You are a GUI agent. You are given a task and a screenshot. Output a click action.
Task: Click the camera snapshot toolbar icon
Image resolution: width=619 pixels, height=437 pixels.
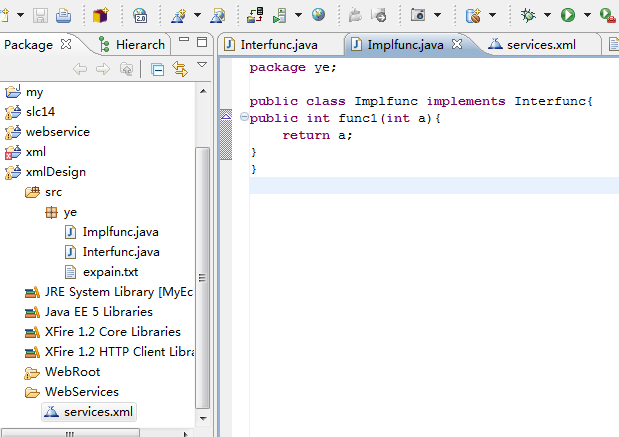[x=418, y=15]
